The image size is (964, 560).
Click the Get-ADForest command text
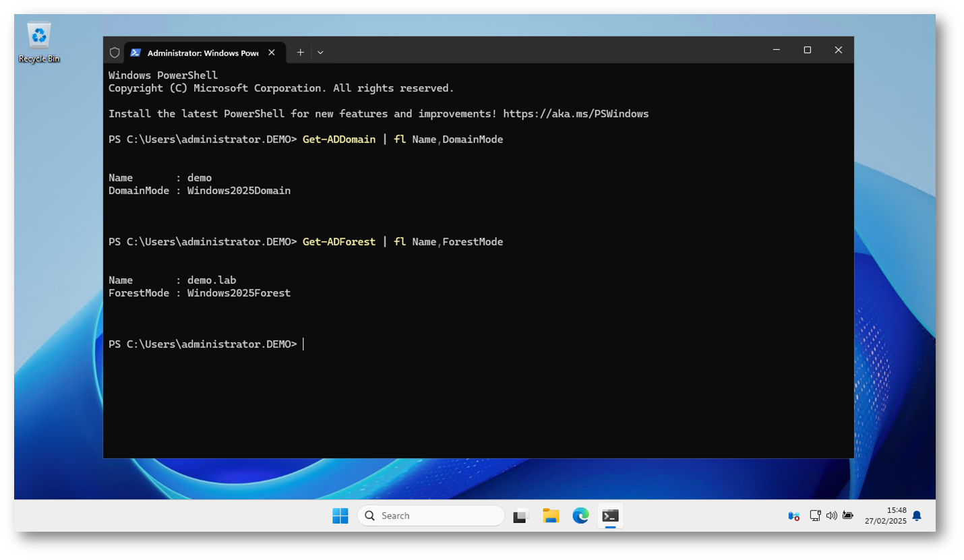[339, 241]
